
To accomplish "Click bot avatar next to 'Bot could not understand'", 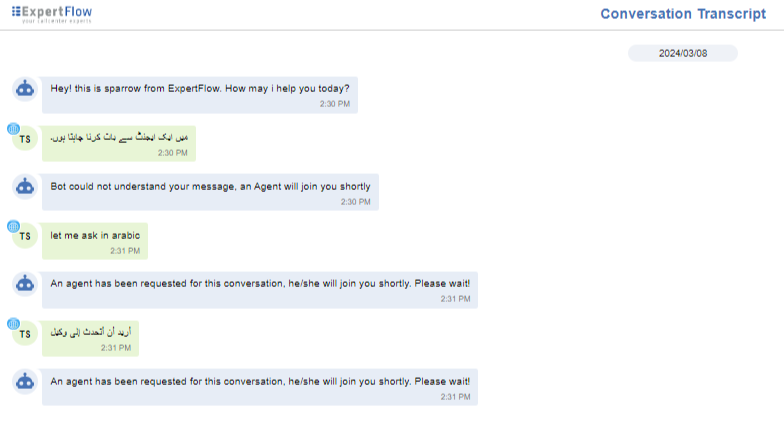I will [26, 186].
